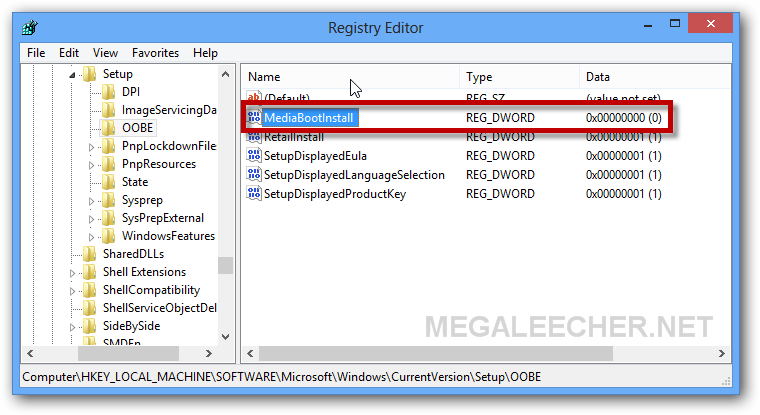Click the DPI folder icon
Screen dimensions: 760x415
pos(109,92)
